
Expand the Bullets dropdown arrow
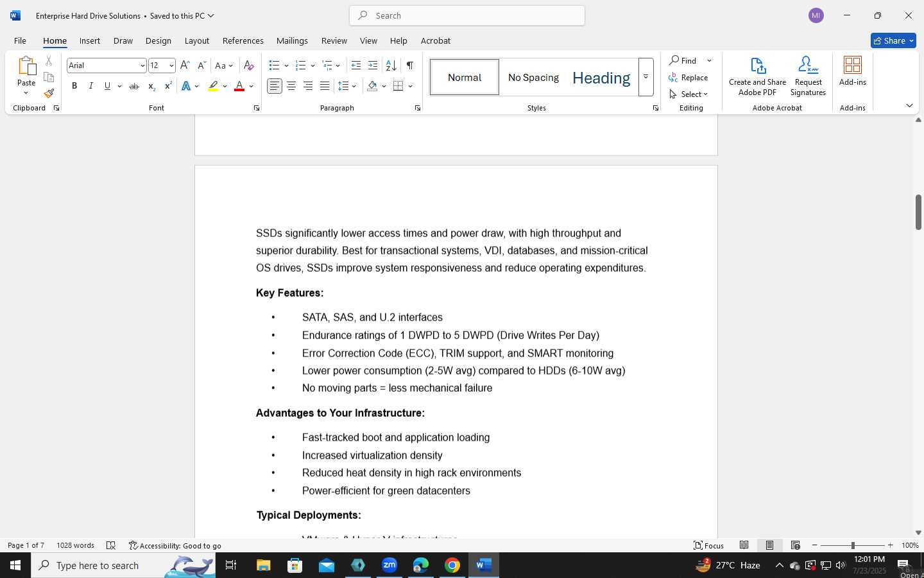pyautogui.click(x=286, y=66)
